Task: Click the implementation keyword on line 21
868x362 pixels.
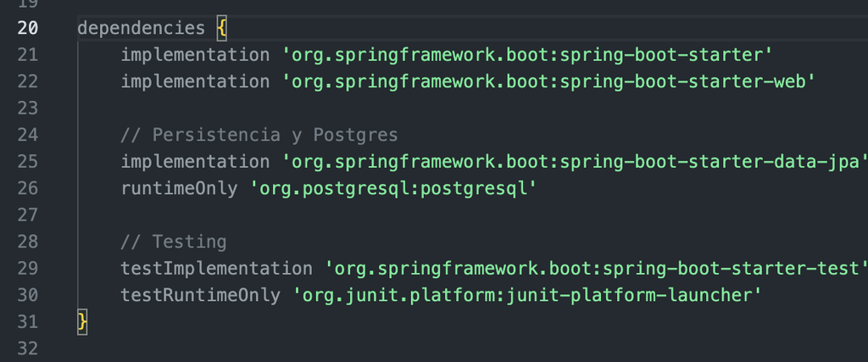Action: coord(196,55)
